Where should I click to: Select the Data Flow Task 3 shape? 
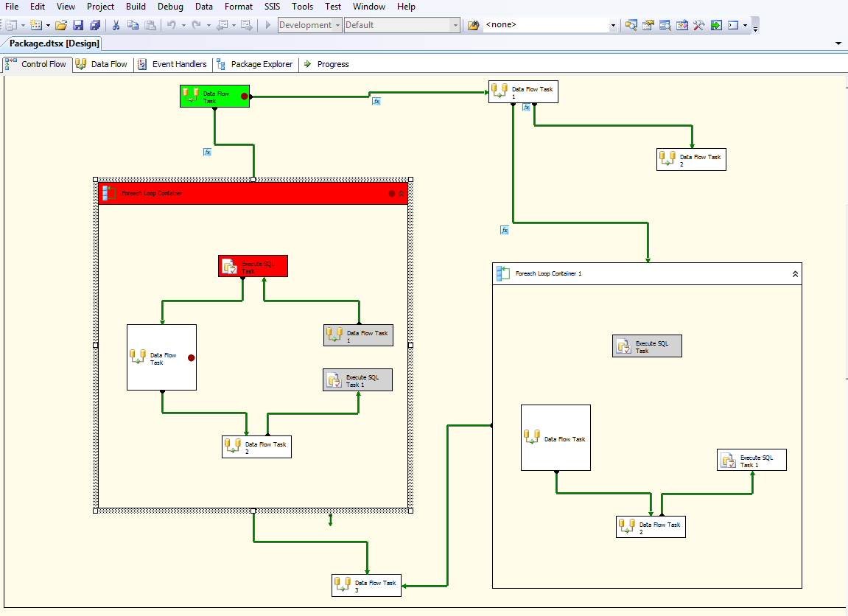366,584
